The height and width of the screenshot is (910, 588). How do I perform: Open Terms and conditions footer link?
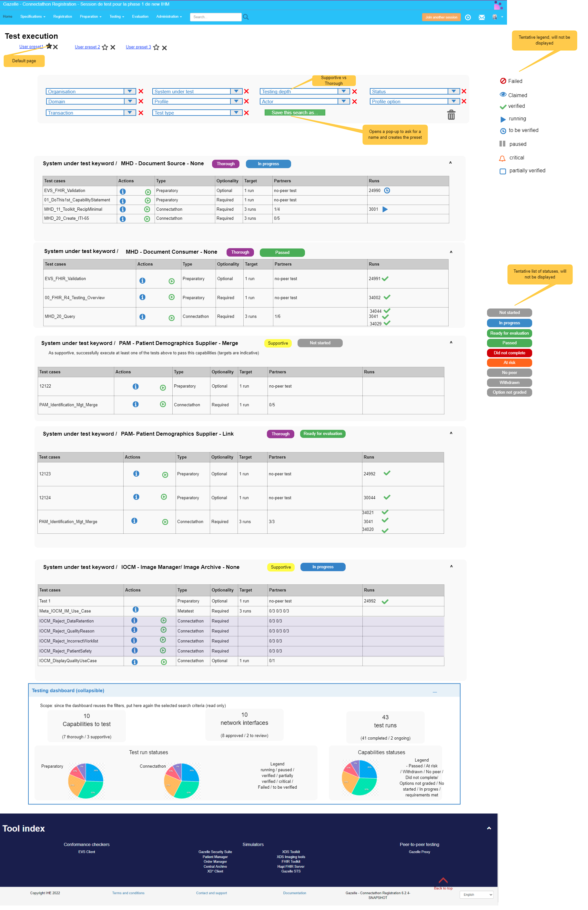point(128,893)
